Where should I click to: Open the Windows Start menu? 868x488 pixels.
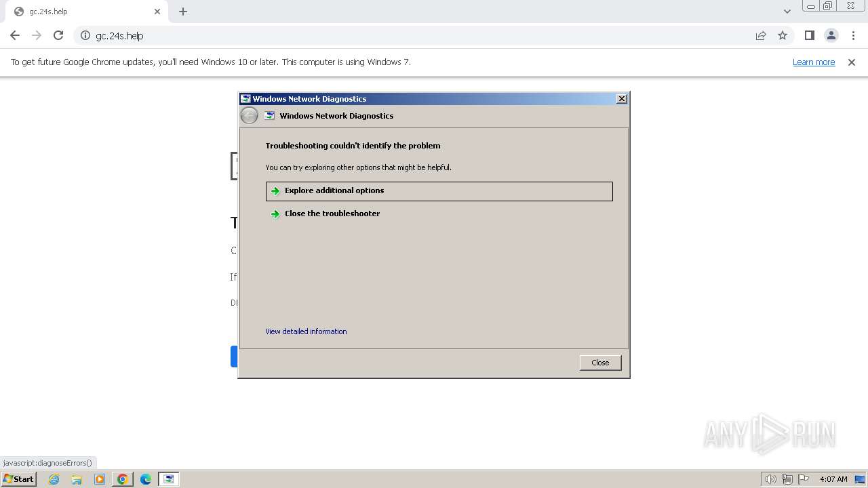pyautogui.click(x=18, y=479)
